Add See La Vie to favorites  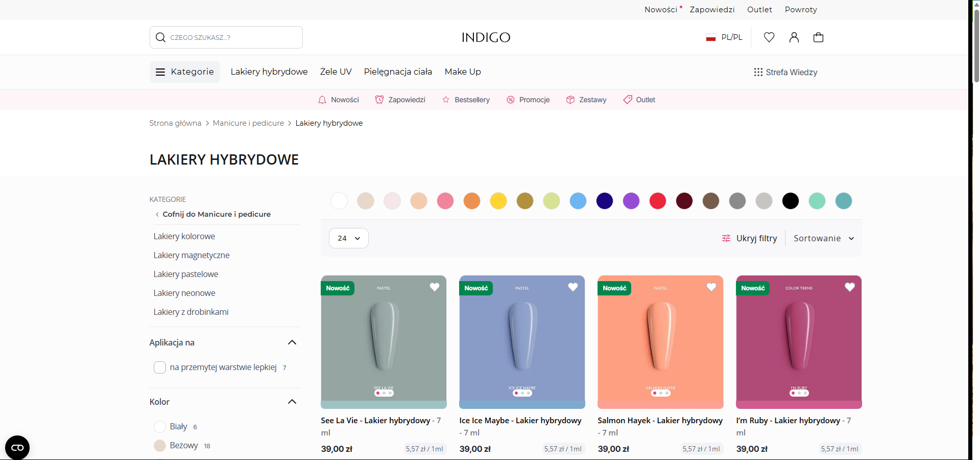(435, 287)
